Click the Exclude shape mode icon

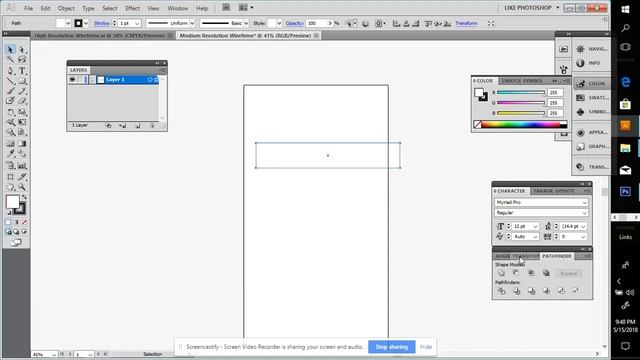coord(546,273)
